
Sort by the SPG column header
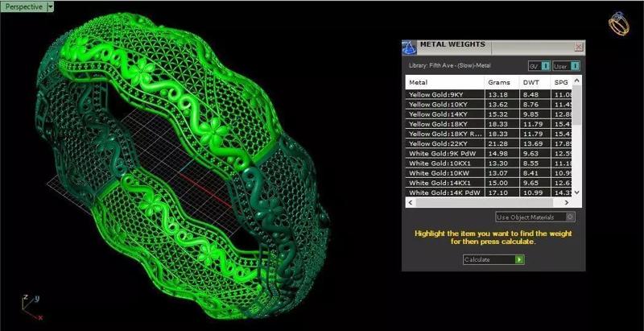(561, 82)
